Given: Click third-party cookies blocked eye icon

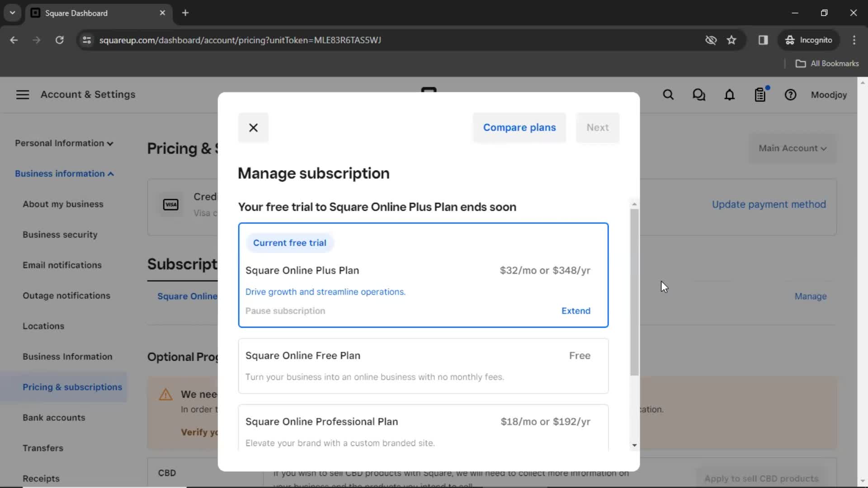Looking at the screenshot, I should (x=711, y=40).
